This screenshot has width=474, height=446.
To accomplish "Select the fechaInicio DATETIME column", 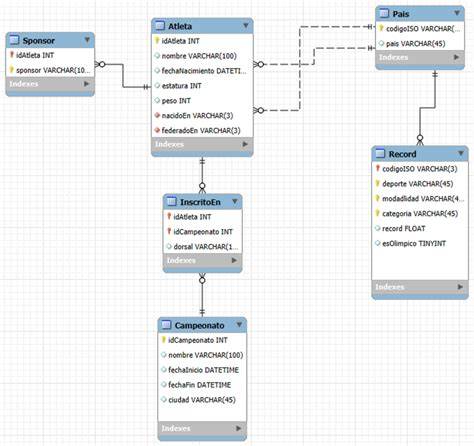I will 203,370.
